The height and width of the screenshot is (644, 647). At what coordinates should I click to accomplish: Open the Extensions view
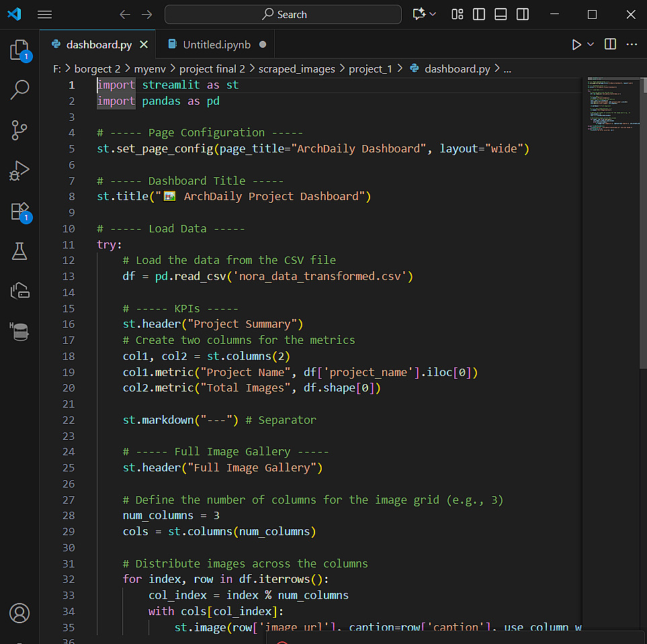pyautogui.click(x=19, y=211)
